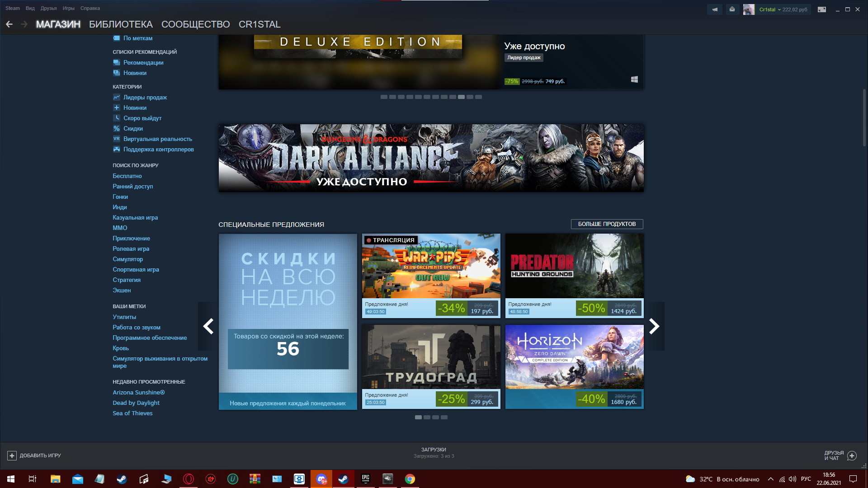Open the Стратегия genre link
The width and height of the screenshot is (868, 488).
coord(127,280)
